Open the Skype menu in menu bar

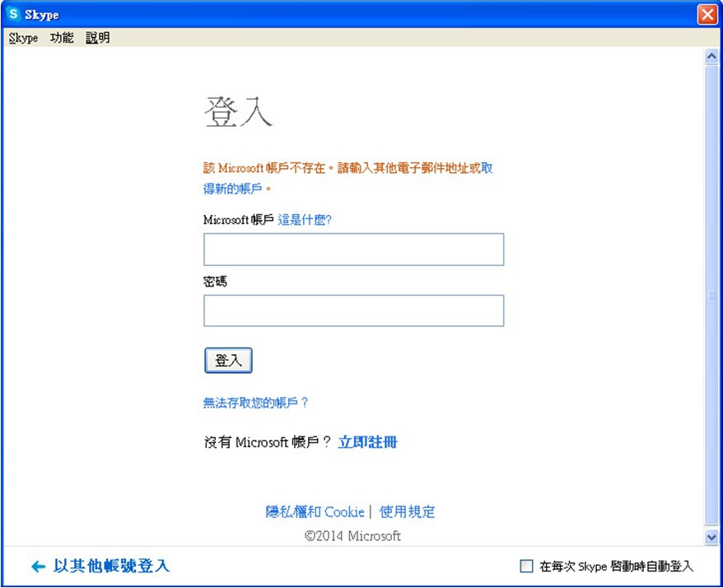click(x=23, y=38)
